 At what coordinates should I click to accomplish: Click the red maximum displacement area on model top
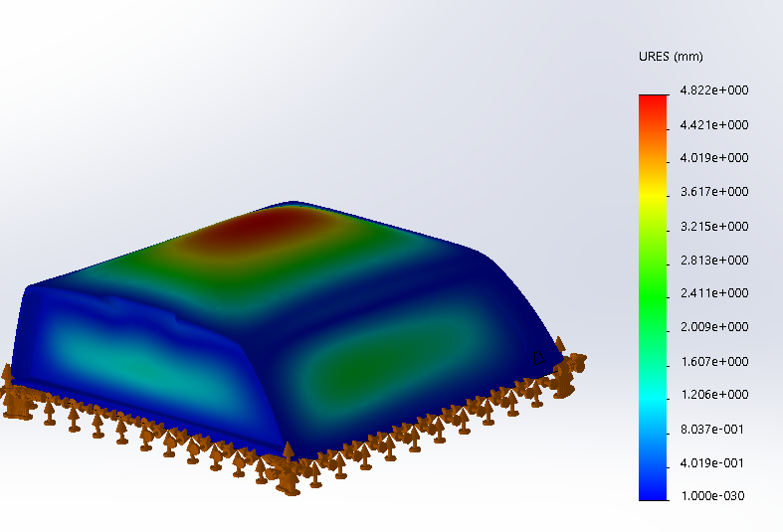tap(251, 228)
